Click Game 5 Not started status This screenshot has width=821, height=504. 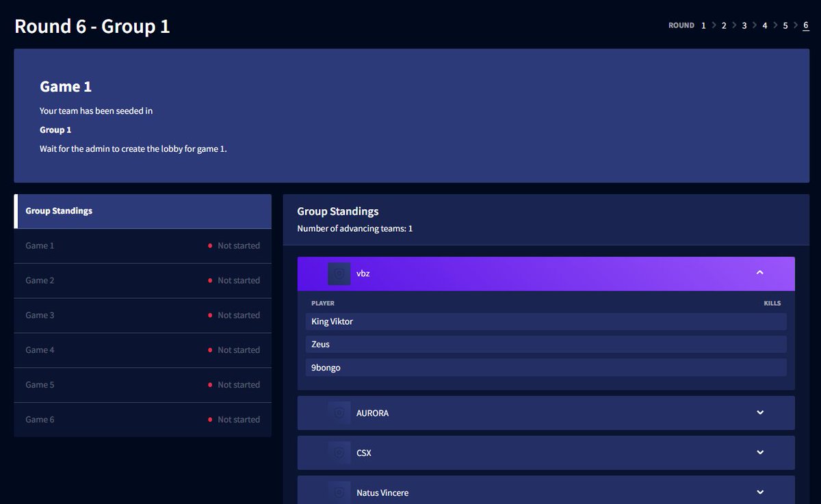point(233,385)
